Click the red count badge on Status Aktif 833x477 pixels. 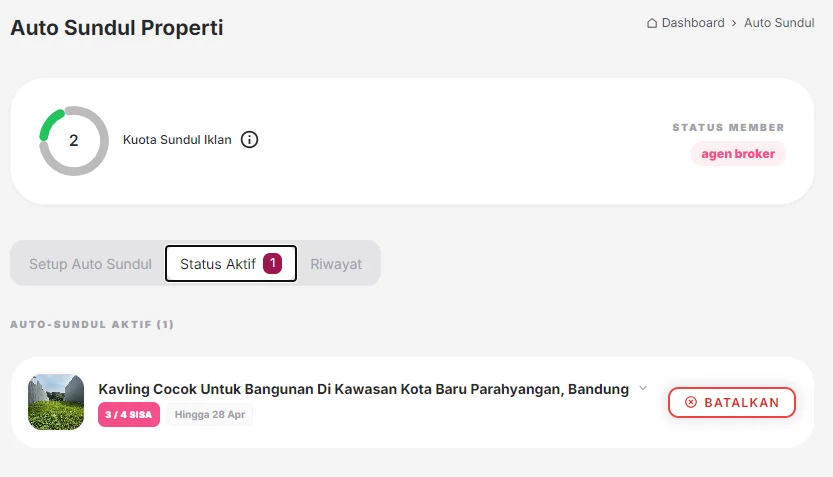point(273,264)
